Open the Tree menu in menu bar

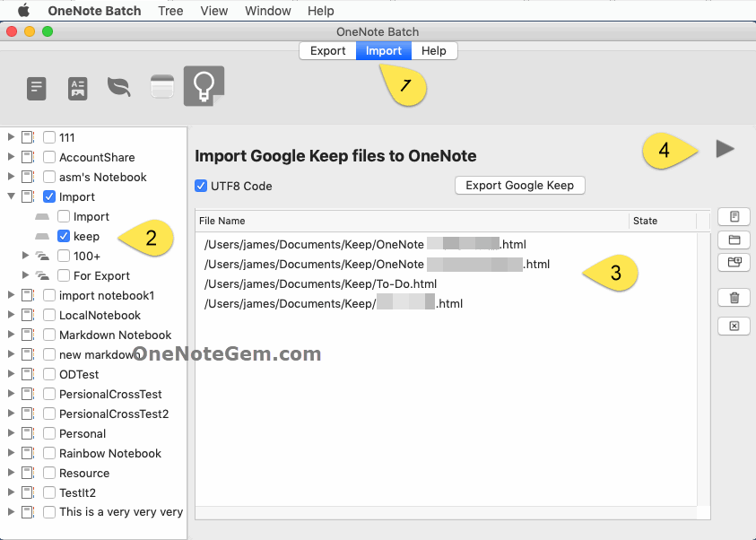[x=170, y=11]
